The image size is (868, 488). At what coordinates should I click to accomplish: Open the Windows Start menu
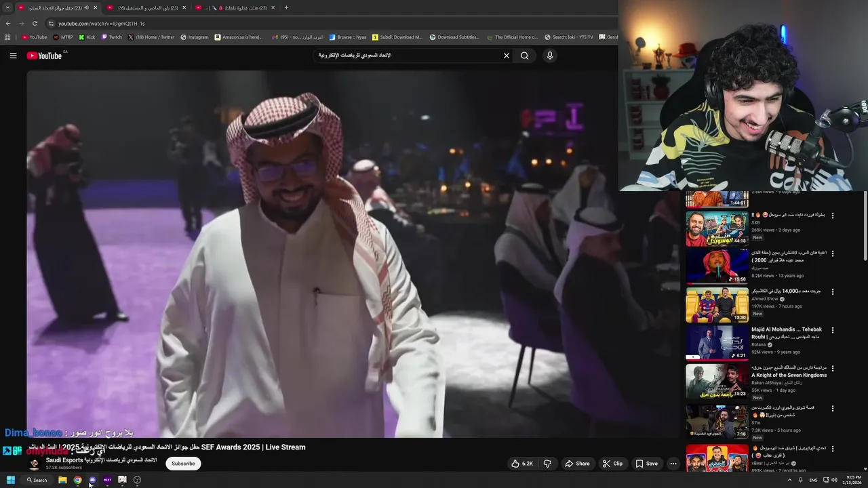click(11, 480)
